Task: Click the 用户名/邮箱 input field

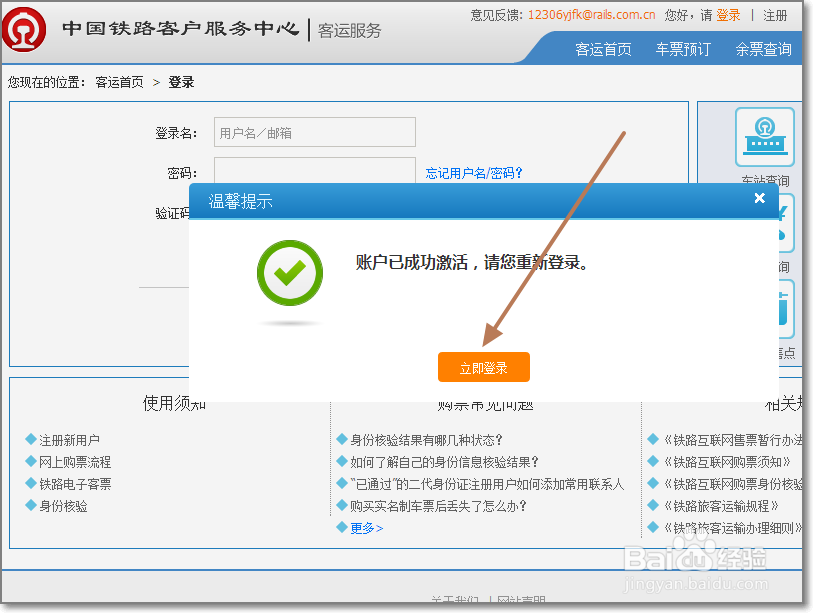Action: [314, 132]
